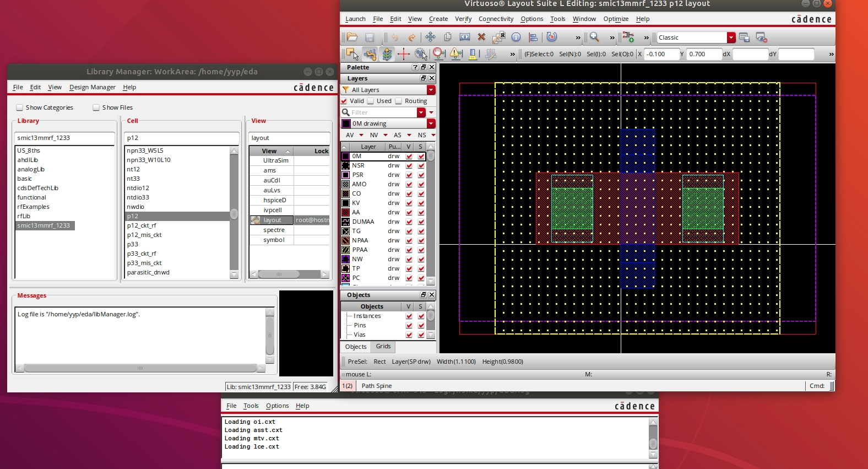The height and width of the screenshot is (469, 868).
Task: Click the red X Delete icon
Action: point(481,37)
